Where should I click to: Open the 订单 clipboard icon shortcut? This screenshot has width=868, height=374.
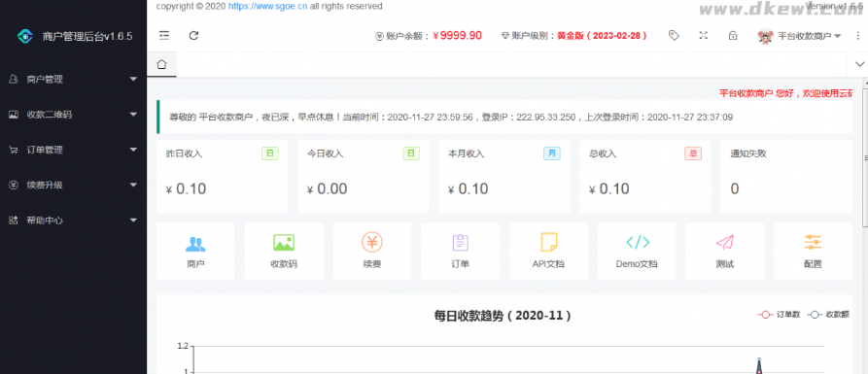(460, 242)
